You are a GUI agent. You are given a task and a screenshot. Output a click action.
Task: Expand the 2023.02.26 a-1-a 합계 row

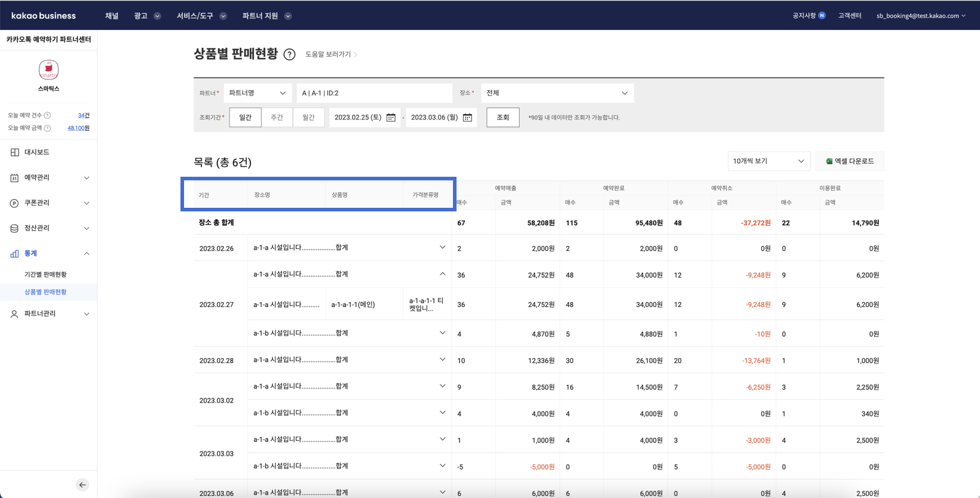442,248
